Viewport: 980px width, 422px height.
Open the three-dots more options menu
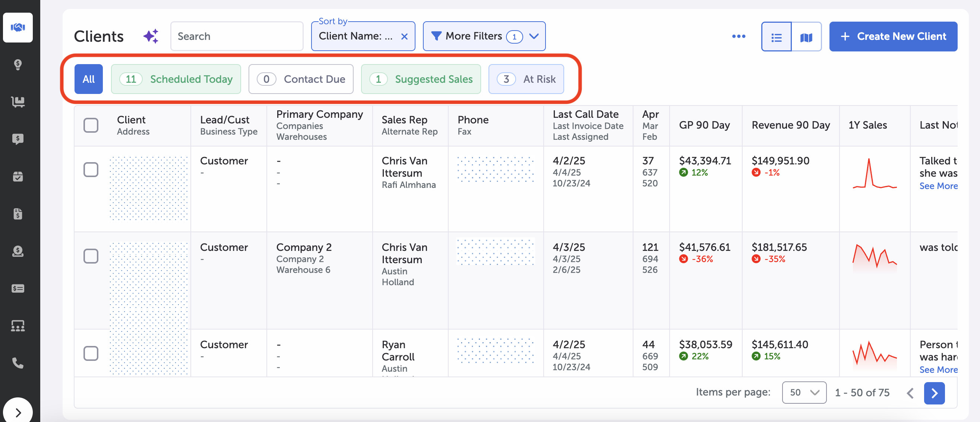pos(738,37)
